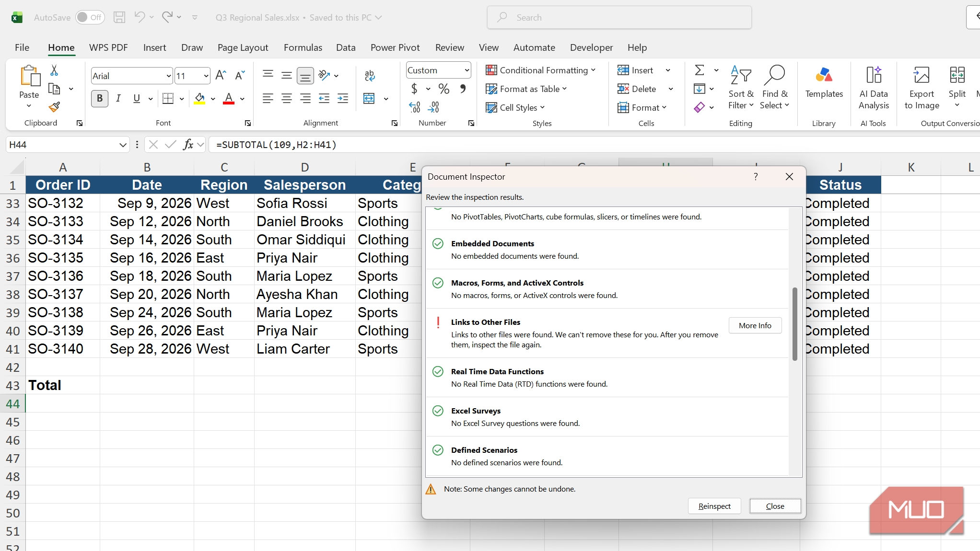
Task: Click the Reinspect button
Action: [x=714, y=506]
